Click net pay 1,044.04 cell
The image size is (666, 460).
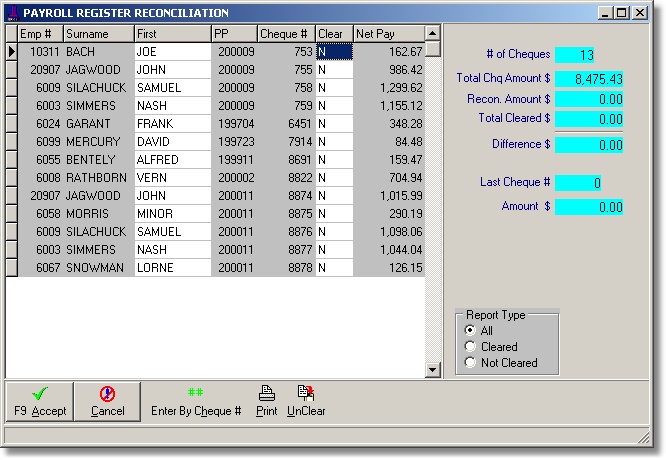(x=389, y=250)
